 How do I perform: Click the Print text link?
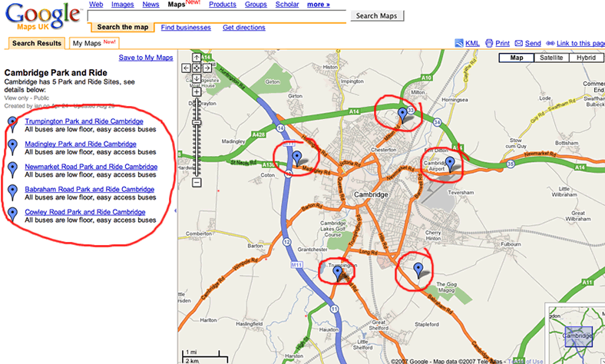[x=502, y=43]
